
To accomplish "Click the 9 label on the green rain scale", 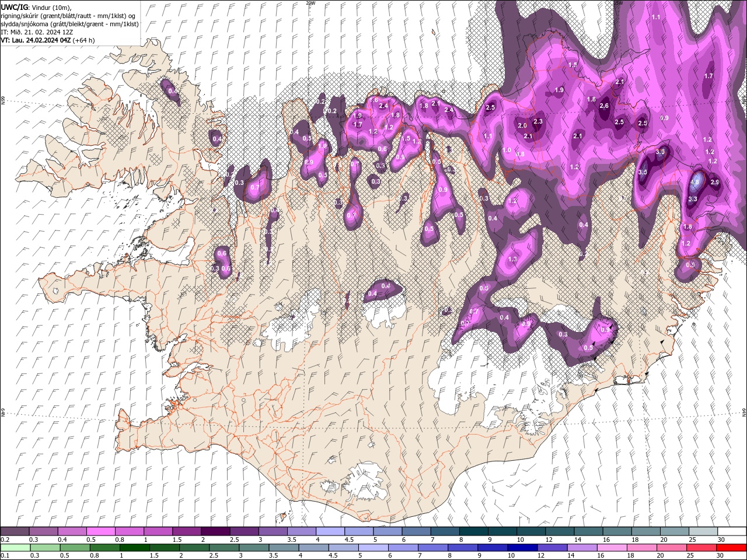I will click(480, 556).
